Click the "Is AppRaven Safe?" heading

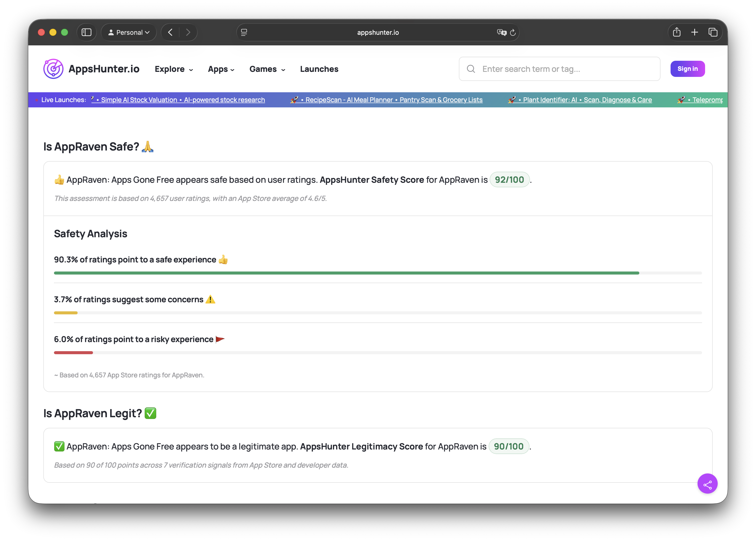pos(98,146)
